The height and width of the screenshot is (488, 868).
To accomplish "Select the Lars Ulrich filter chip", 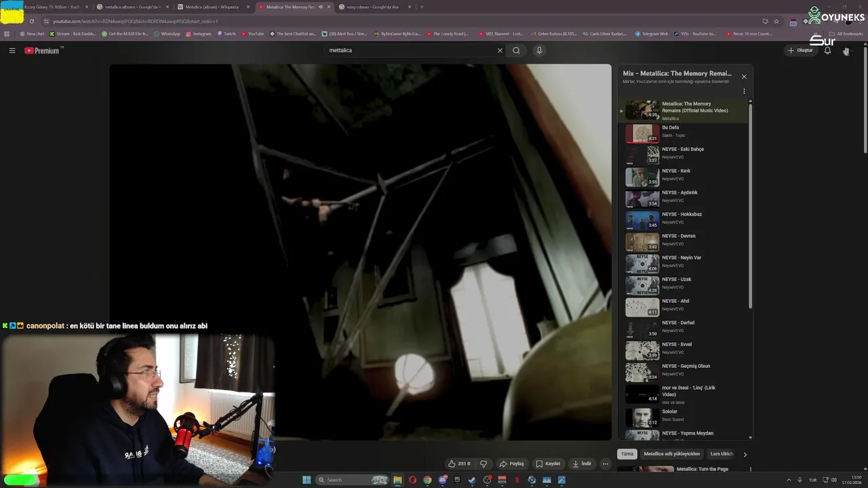I will tap(722, 454).
